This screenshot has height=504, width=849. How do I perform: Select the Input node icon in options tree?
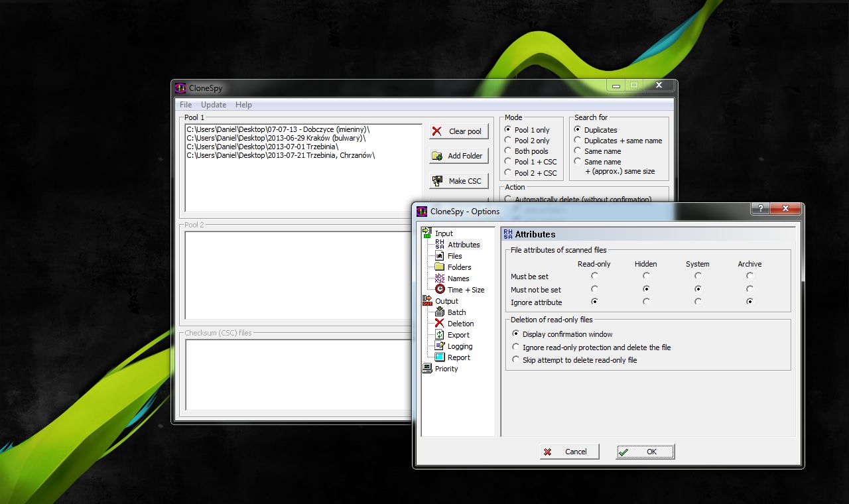pos(427,233)
